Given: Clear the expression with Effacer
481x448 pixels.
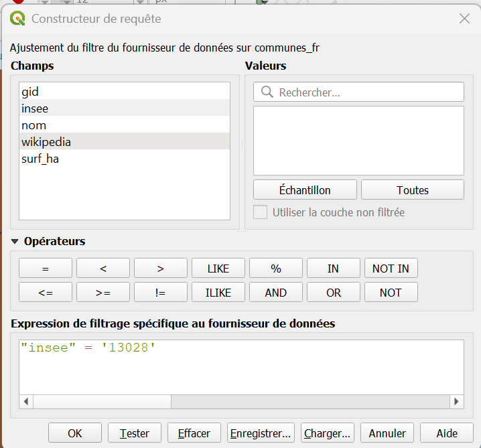Looking at the screenshot, I should coord(194,433).
